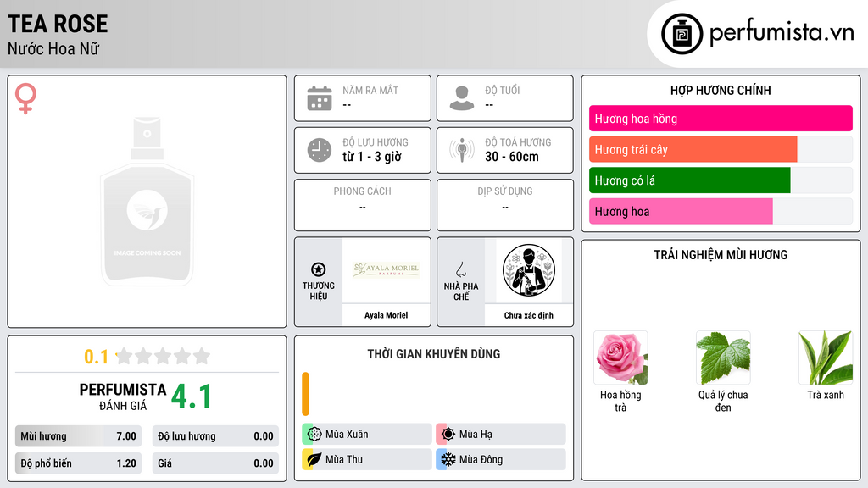The width and height of the screenshot is (868, 488).
Task: Select the Mùa Hạ season button
Action: [501, 435]
